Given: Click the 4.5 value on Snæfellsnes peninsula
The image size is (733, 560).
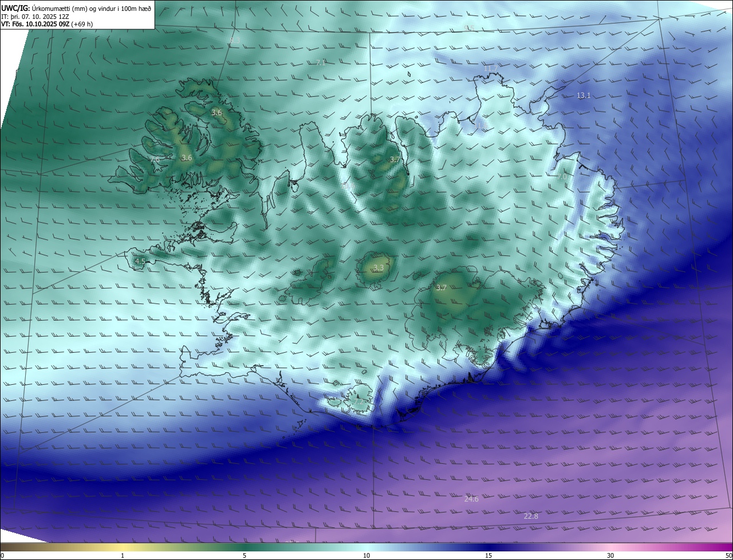Looking at the screenshot, I should 140,261.
